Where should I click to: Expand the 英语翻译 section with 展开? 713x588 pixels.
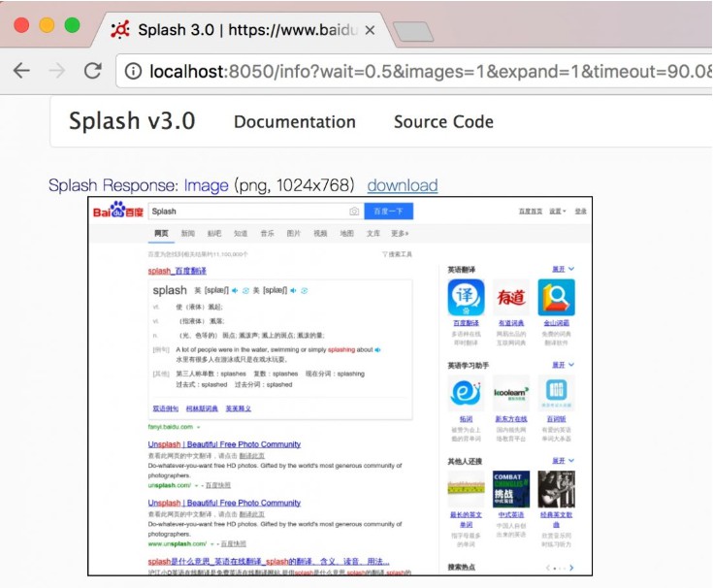click(563, 269)
